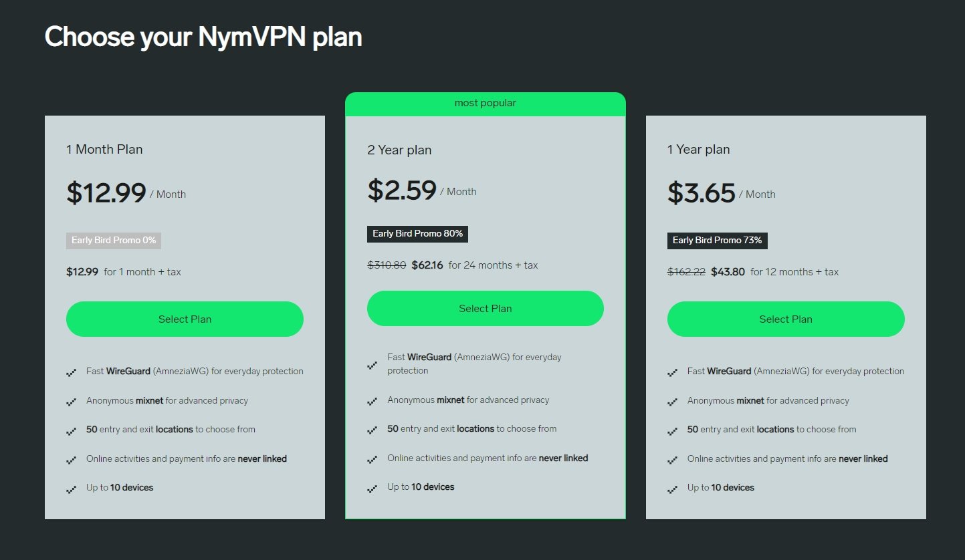The image size is (965, 560).
Task: Select the 1 Year plan button
Action: 785,319
